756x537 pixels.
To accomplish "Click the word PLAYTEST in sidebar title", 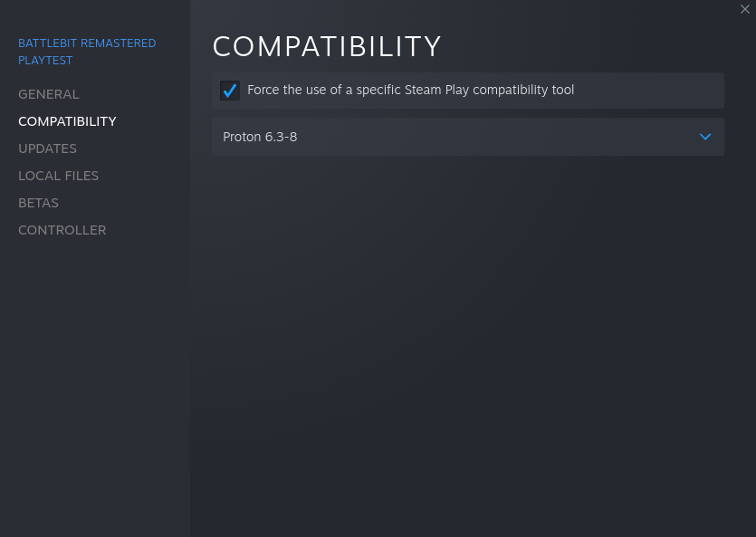I will [45, 61].
